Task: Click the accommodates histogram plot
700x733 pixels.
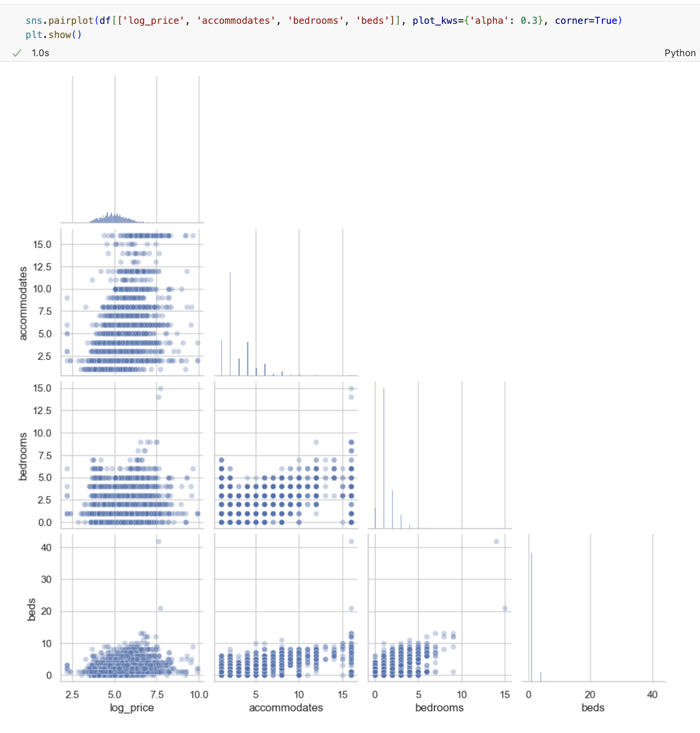Action: (286, 302)
